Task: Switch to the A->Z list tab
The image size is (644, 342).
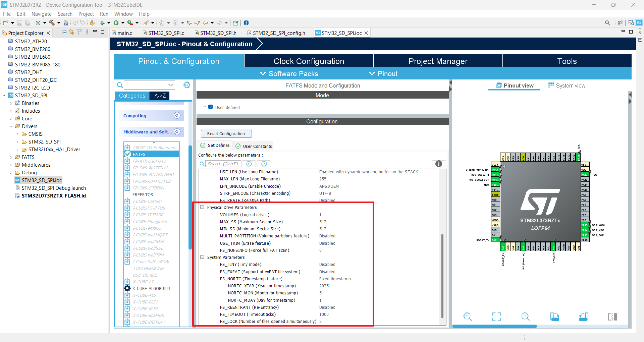Action: coord(160,96)
